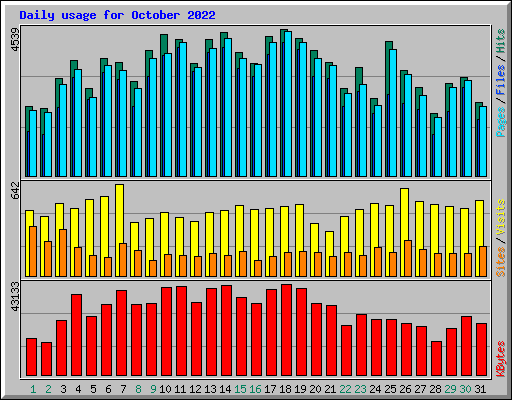Click day label 16 on the x-axis
Screen dimensions: 512x400
pos(255,389)
